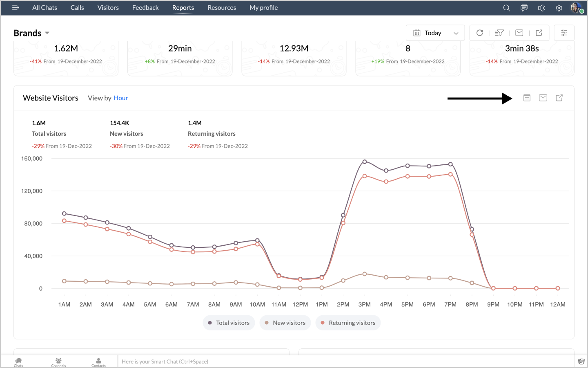This screenshot has height=368, width=588.
Task: Open the Feedback tab
Action: 145,8
